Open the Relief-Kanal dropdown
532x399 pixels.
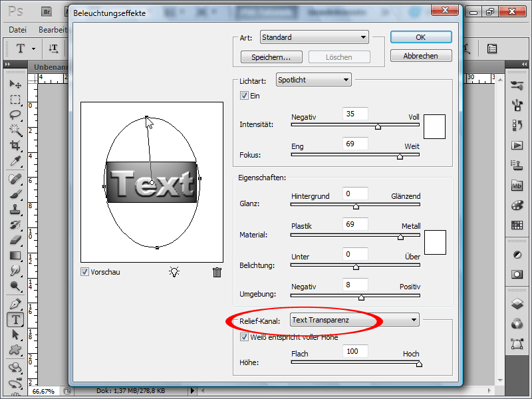354,320
